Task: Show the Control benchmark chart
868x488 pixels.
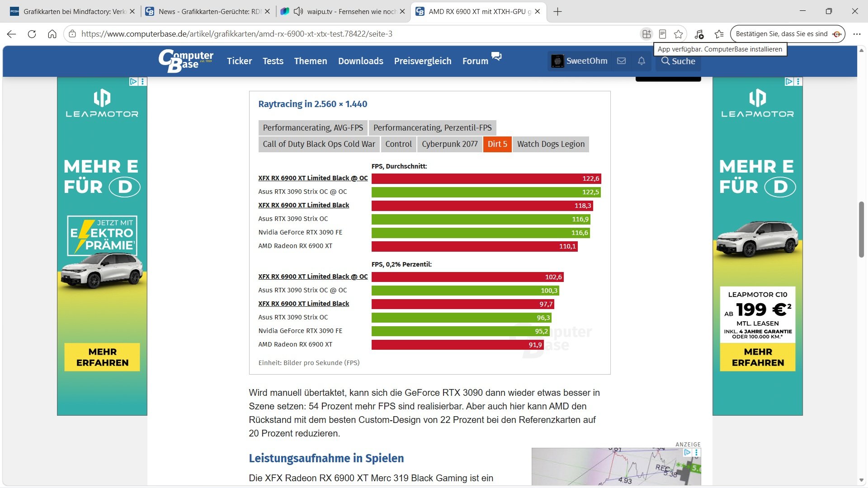Action: (x=398, y=144)
